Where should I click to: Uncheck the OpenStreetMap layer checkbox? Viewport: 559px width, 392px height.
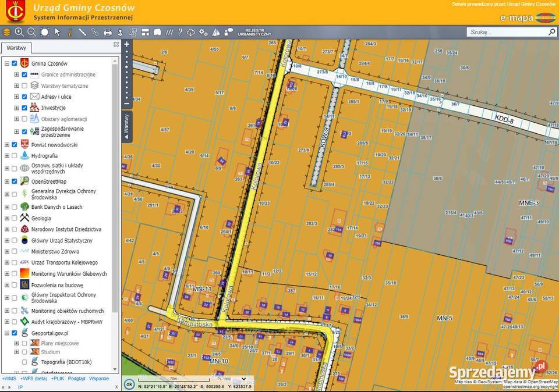(14, 181)
